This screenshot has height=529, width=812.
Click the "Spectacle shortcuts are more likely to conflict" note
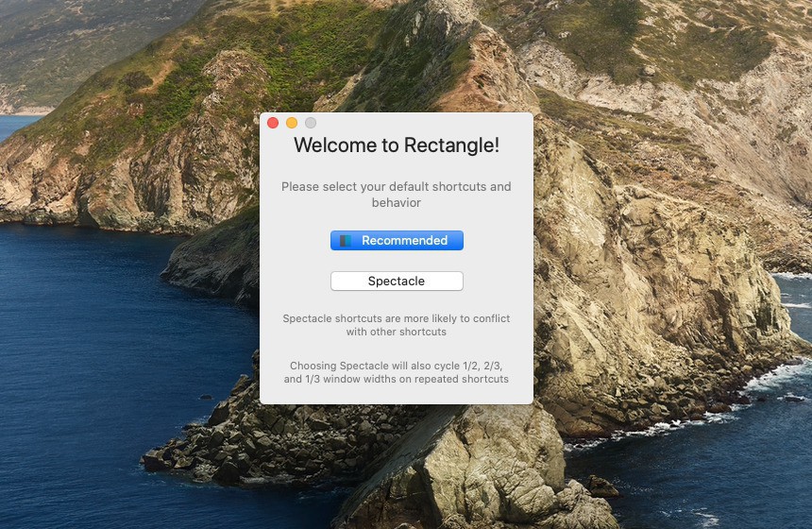[x=397, y=325]
